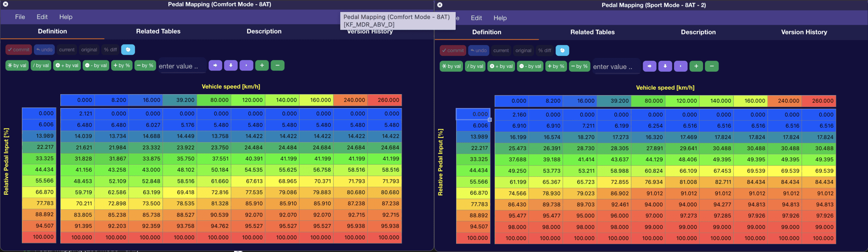Select cell 2.160 in Sport Mode table

pyautogui.click(x=512, y=114)
